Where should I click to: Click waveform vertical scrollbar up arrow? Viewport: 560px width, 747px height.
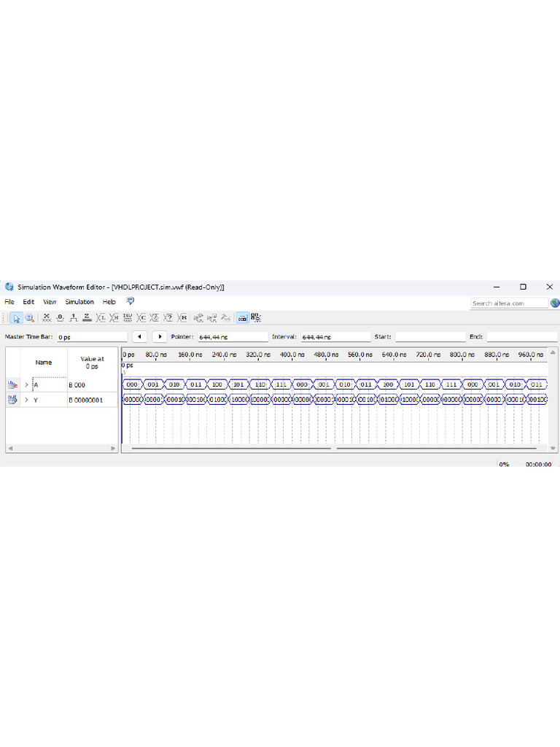[x=553, y=352]
